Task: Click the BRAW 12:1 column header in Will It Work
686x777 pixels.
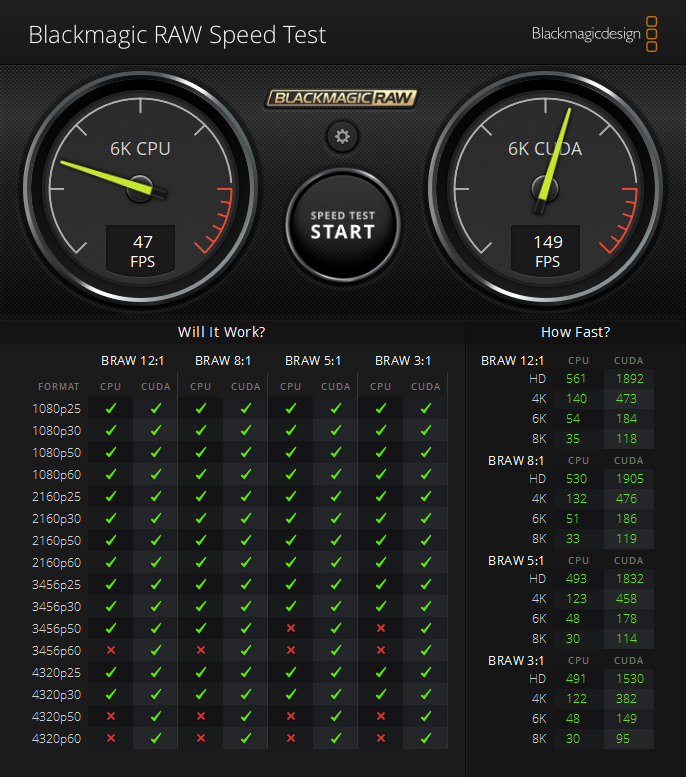Action: tap(132, 361)
